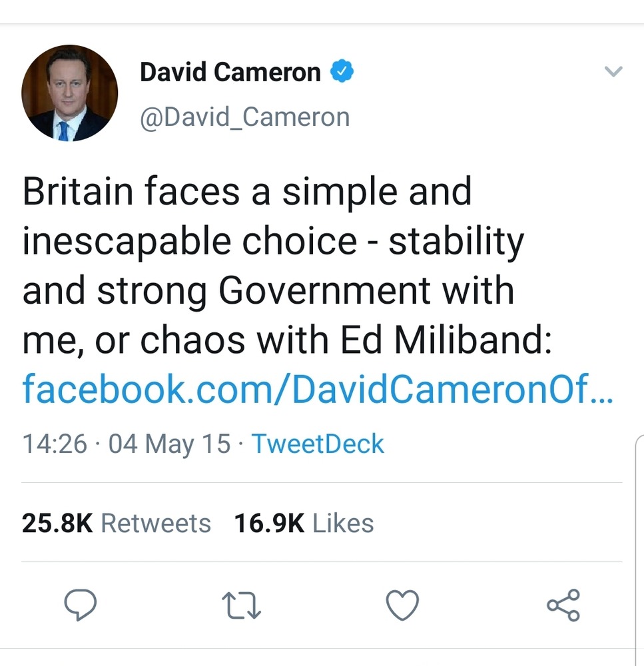Click the 'Likes' label text

(x=343, y=523)
